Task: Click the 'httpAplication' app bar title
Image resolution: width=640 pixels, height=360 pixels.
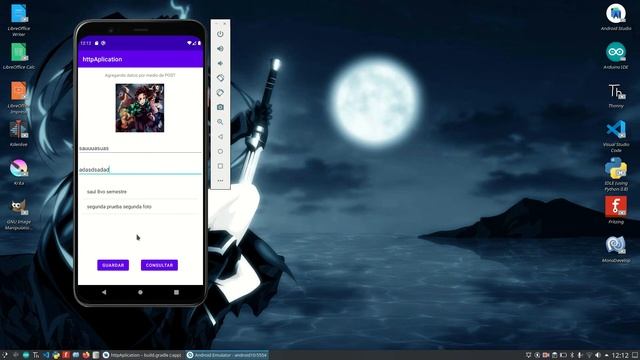Action: (x=102, y=59)
